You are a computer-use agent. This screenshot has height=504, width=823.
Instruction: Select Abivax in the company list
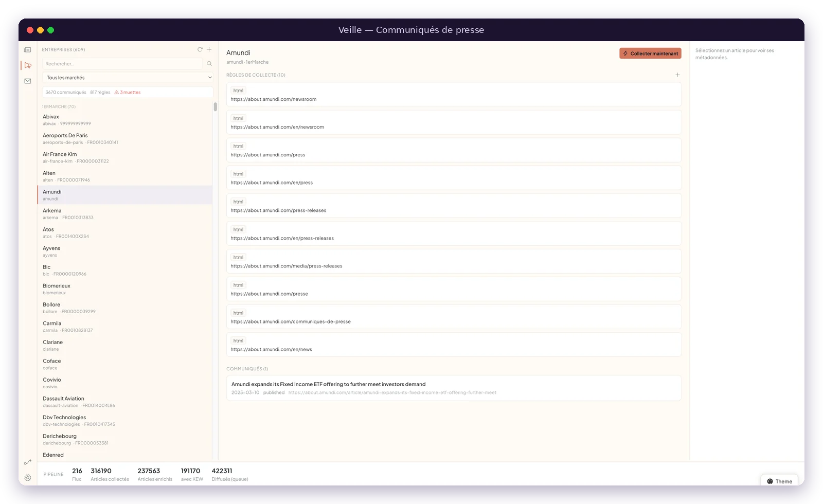[x=125, y=120]
